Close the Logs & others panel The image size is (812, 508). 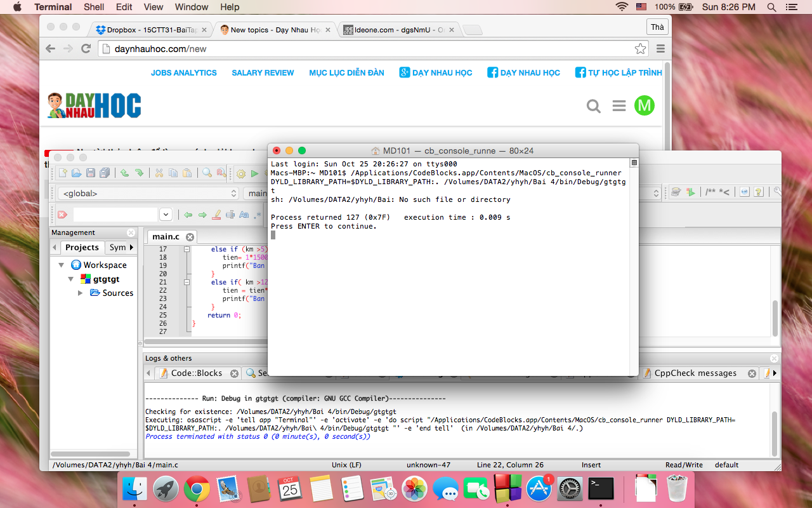[774, 358]
